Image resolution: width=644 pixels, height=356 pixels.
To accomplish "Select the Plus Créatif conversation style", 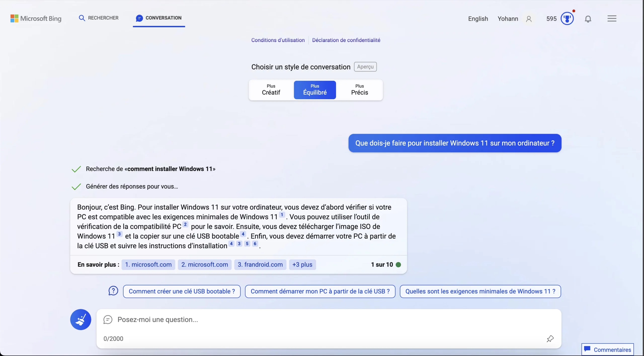I will 271,90.
